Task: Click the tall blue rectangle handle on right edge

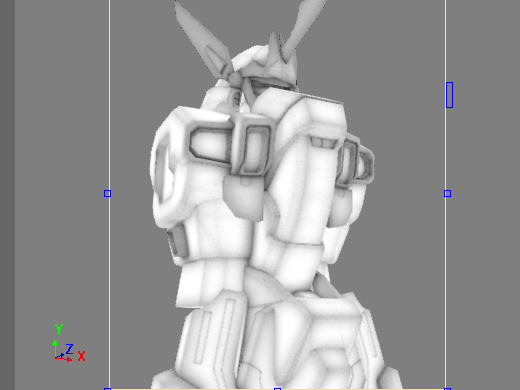Action: [x=449, y=95]
